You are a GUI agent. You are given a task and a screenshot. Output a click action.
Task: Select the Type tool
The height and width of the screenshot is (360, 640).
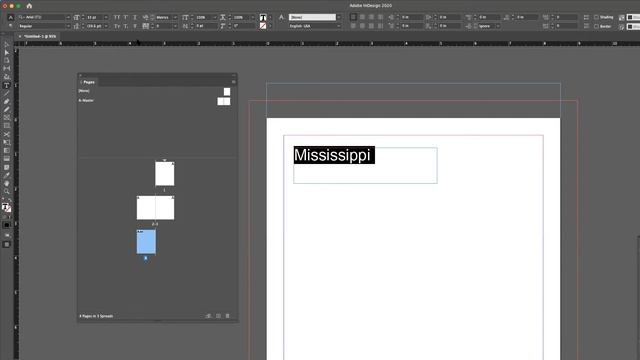tap(7, 85)
